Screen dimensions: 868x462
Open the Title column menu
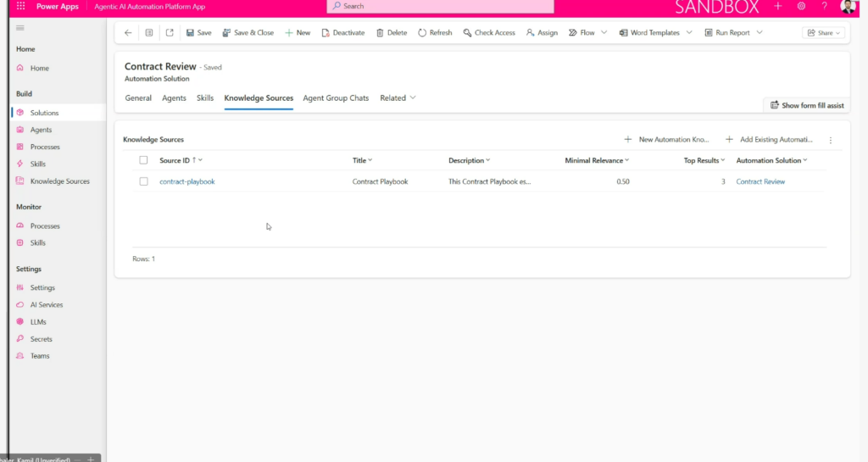(x=363, y=160)
